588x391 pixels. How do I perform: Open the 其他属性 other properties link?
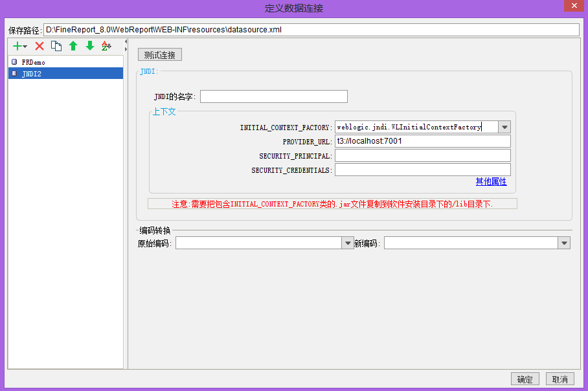coord(491,181)
